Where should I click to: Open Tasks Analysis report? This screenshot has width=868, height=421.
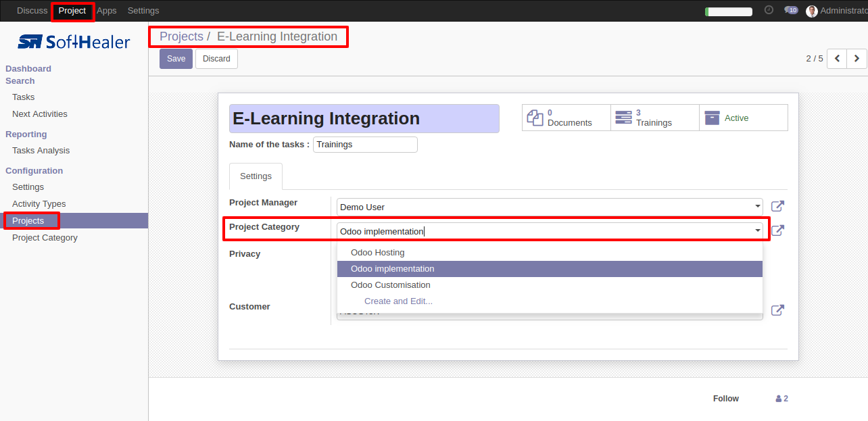(41, 151)
